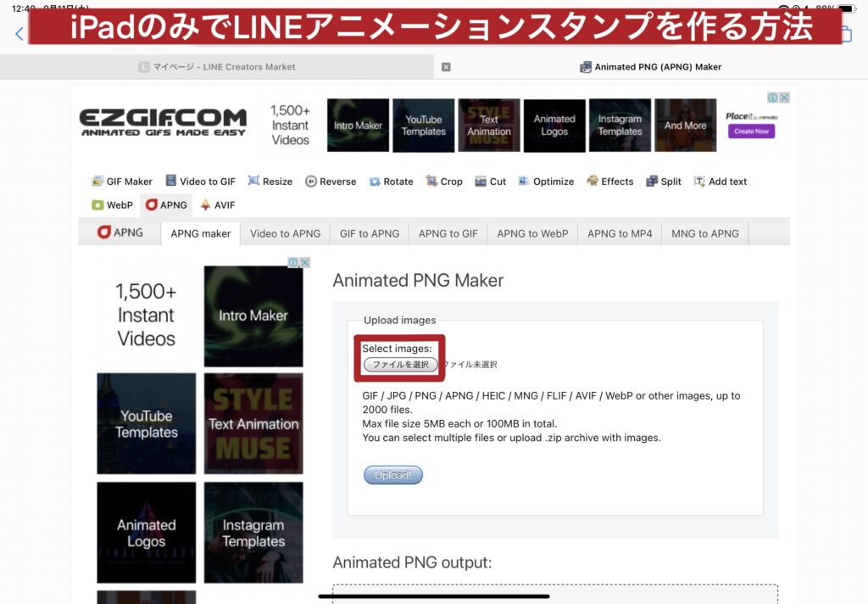Open the GIF Maker tool
Screen dimensions: 868x604
[122, 182]
